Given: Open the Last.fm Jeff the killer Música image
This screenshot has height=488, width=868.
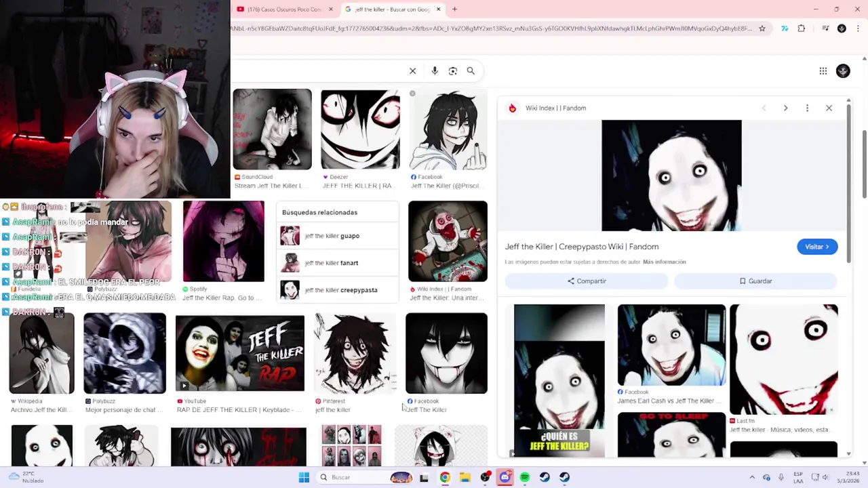Looking at the screenshot, I should [784, 359].
